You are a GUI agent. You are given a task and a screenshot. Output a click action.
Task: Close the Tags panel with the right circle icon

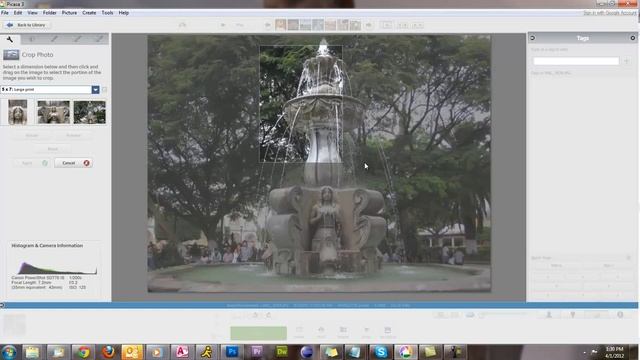coord(633,38)
